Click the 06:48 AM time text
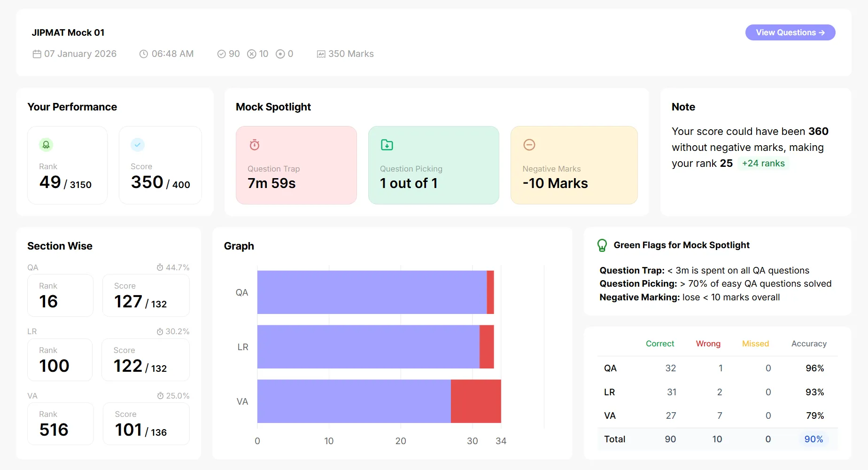Viewport: 868px width, 470px height. 172,54
